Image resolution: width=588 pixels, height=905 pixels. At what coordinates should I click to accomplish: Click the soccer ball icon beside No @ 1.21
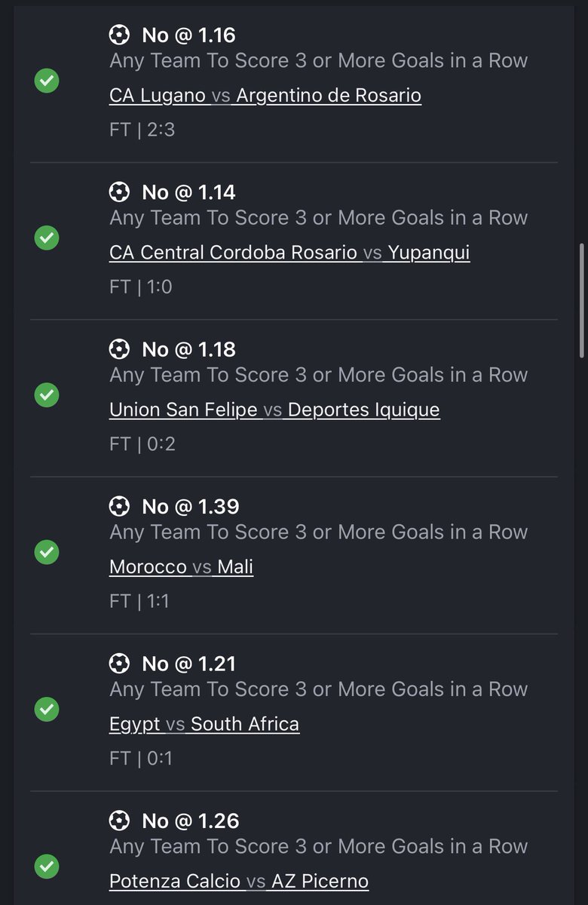tap(119, 663)
